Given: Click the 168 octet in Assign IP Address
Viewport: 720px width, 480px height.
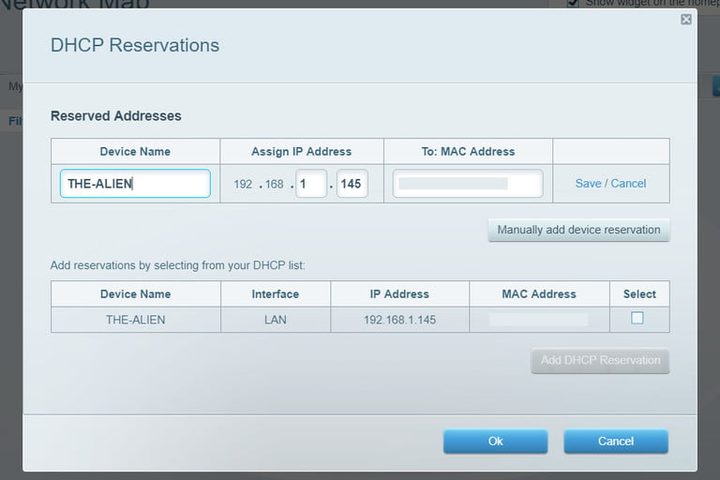Looking at the screenshot, I should (x=274, y=184).
